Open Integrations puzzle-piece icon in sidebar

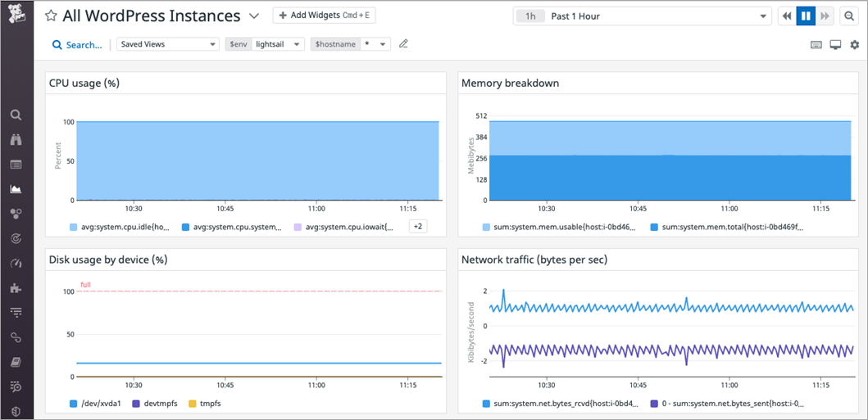[x=16, y=288]
